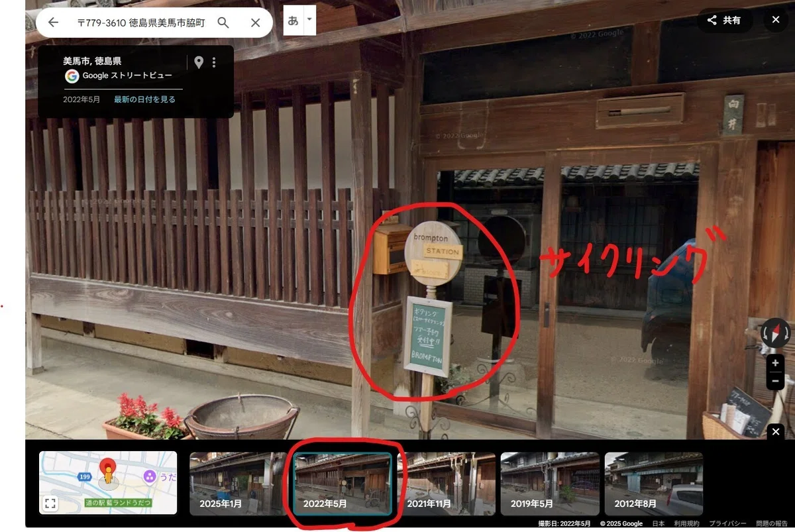795x532 pixels.
Task: Click the 問題の報告 report link
Action: [772, 523]
